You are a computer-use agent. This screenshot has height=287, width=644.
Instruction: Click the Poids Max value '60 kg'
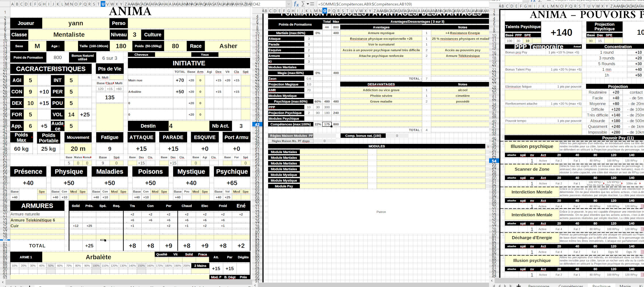[21, 149]
